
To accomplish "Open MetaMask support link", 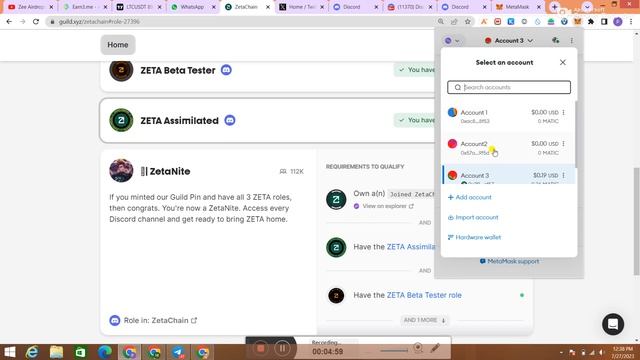I will pos(509,261).
